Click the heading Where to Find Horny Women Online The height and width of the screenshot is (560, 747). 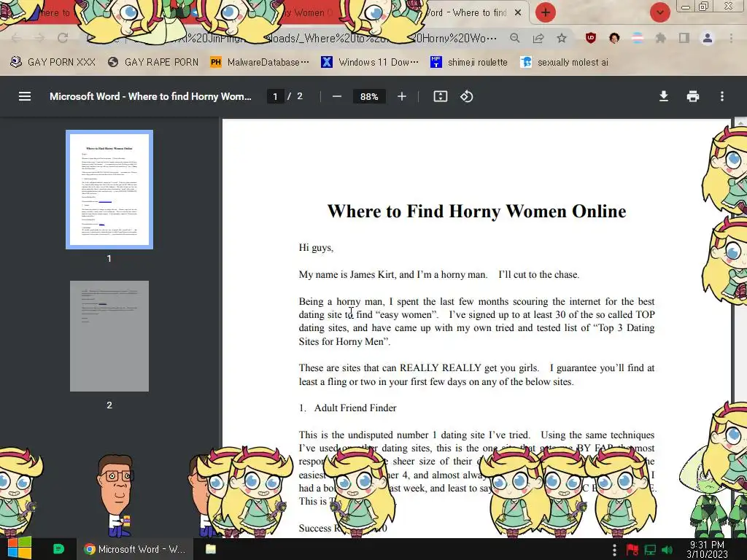tap(476, 211)
